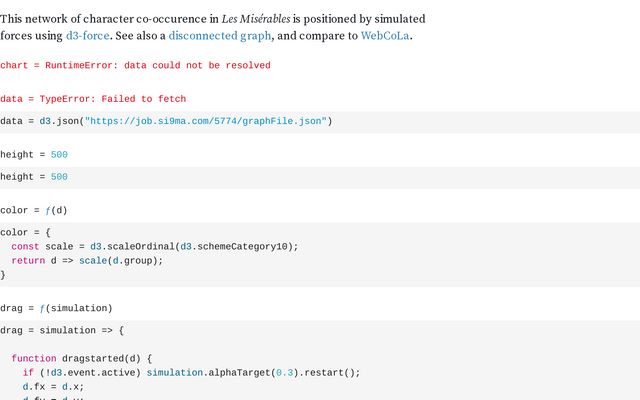Click the chart RuntimeError output
This screenshot has width=640, height=400.
tap(135, 65)
